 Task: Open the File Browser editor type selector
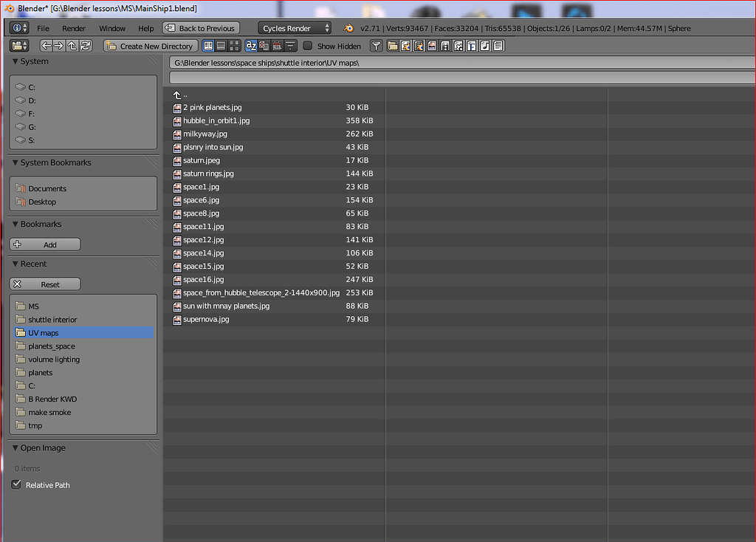click(19, 46)
